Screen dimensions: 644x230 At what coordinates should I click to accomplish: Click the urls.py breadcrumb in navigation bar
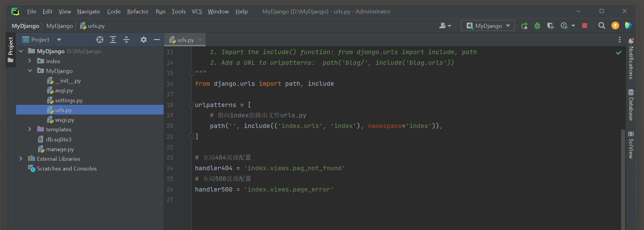pos(92,26)
